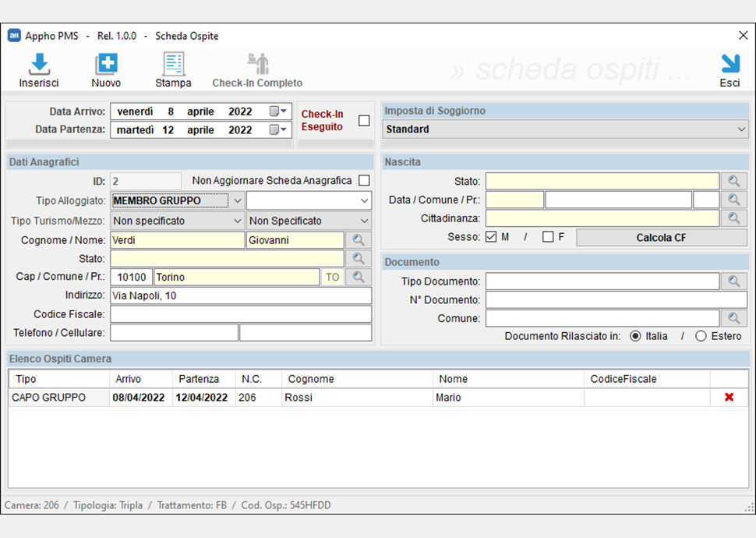Click the CodiceFiscale column header
This screenshot has height=538, width=756.
coord(647,379)
